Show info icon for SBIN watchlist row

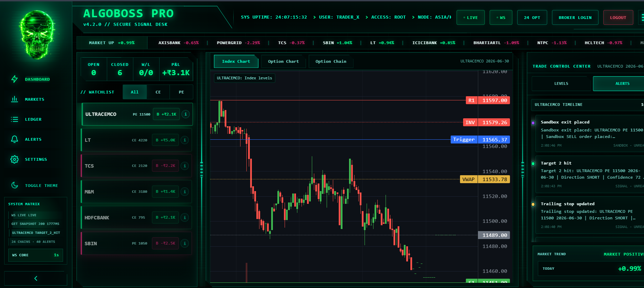click(x=185, y=244)
